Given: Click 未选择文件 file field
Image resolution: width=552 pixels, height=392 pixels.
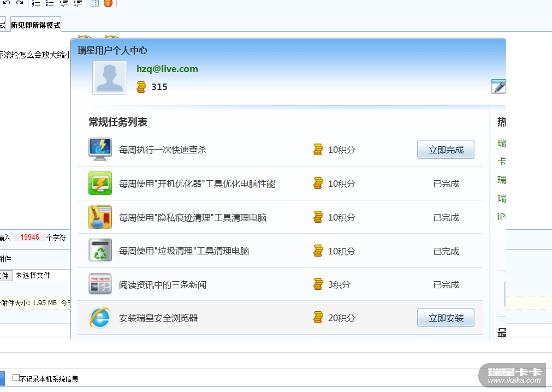Looking at the screenshot, I should (x=33, y=275).
